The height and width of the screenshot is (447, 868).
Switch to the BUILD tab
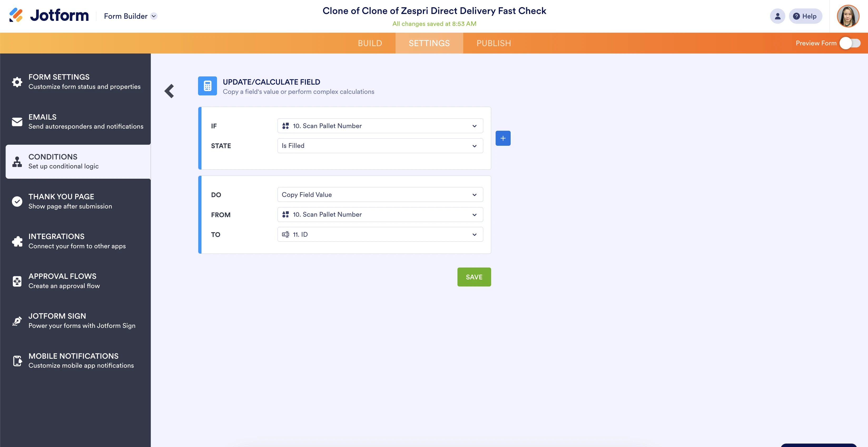(370, 43)
